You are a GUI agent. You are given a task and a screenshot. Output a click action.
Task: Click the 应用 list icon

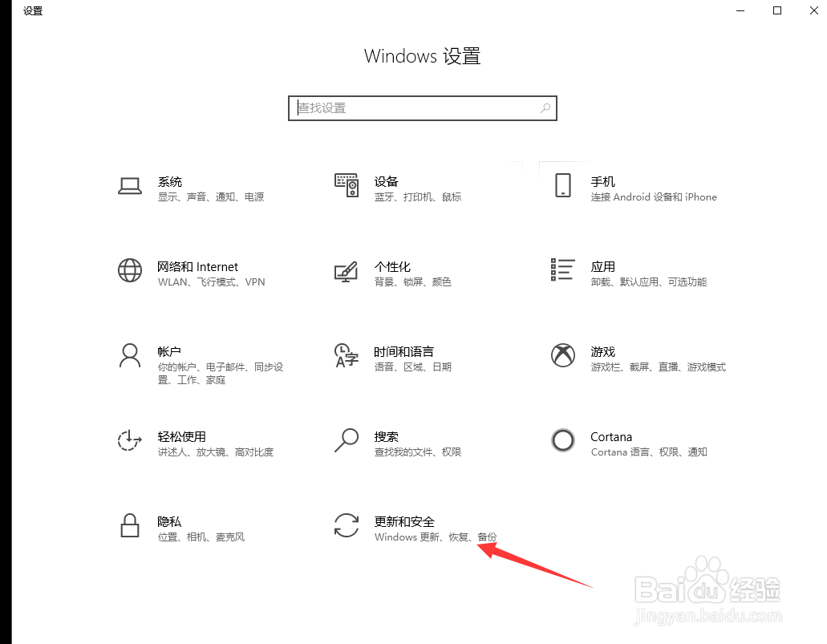(x=563, y=269)
